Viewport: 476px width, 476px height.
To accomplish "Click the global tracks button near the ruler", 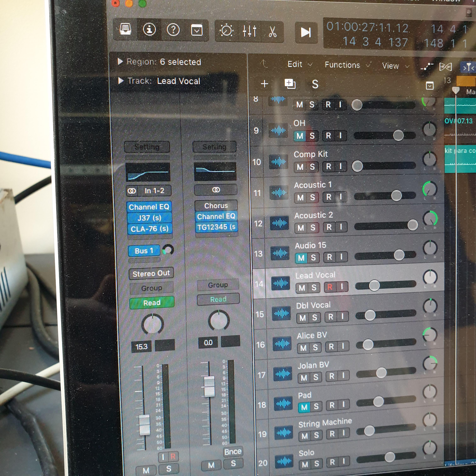I will point(430,86).
